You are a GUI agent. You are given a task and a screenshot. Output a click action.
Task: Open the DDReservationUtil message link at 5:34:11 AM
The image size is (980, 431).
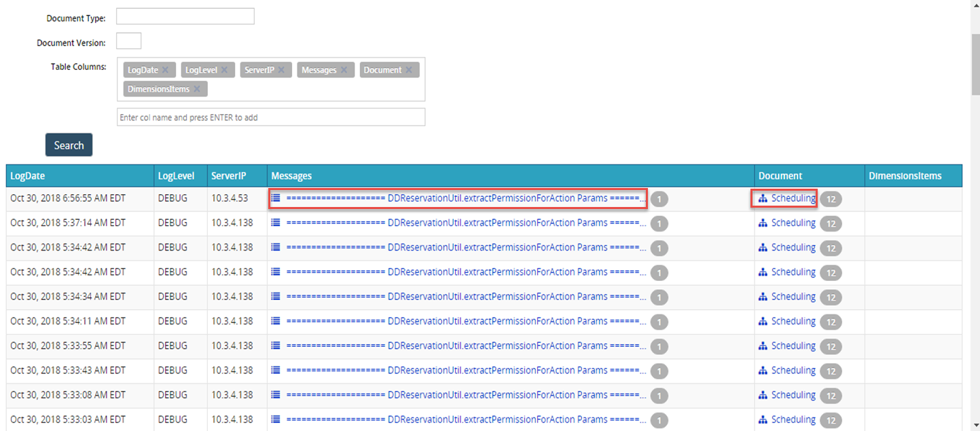coord(466,321)
